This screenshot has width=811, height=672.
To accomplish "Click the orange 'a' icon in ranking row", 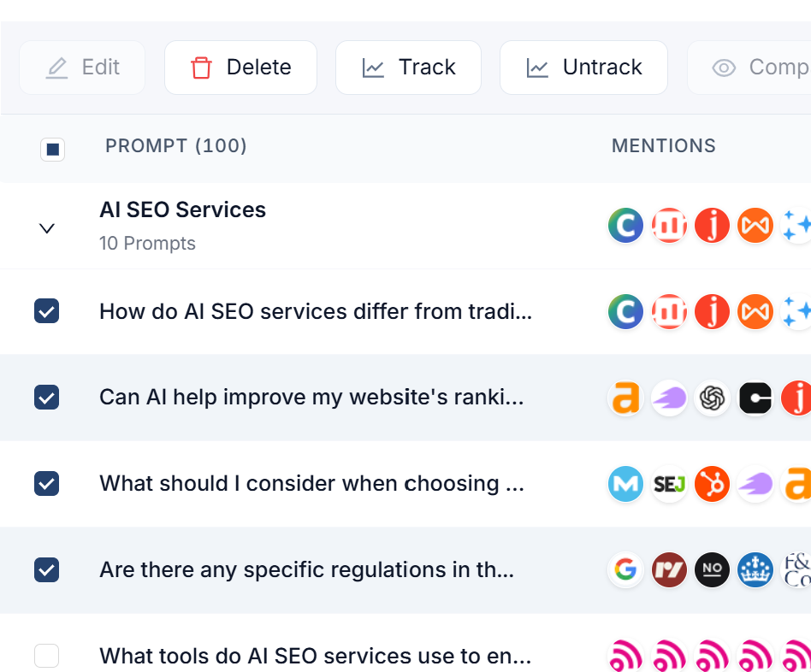I will tap(625, 398).
